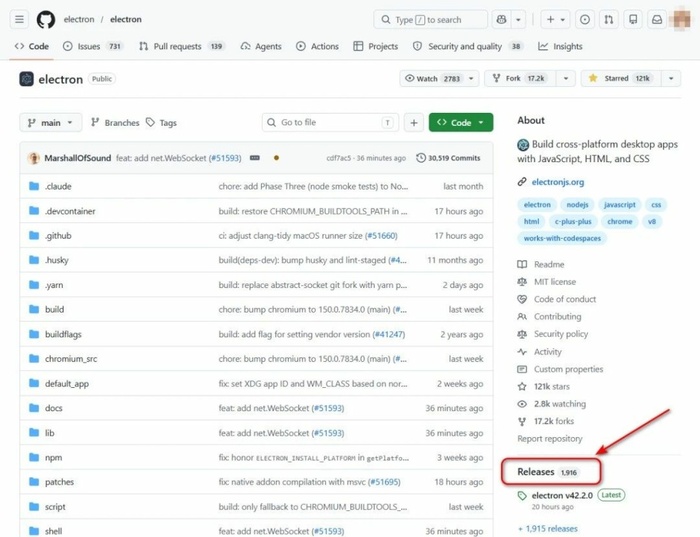
Task: Open the Security policy link
Action: [x=561, y=334]
